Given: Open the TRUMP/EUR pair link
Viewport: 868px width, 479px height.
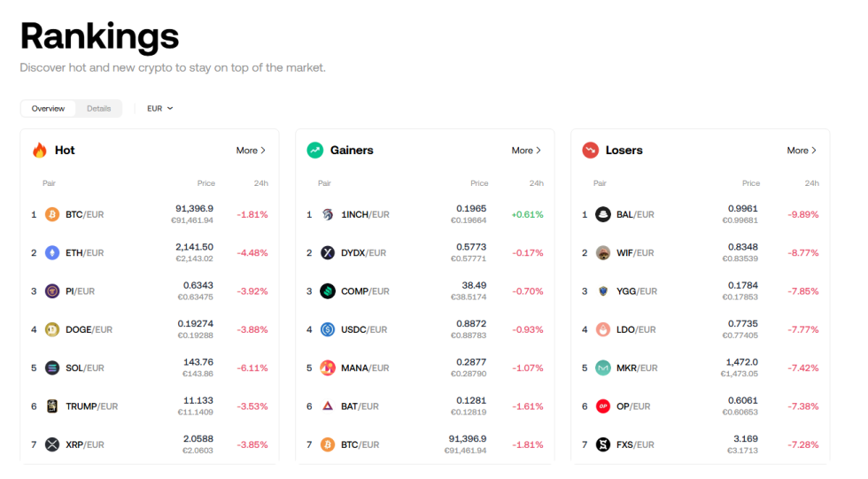Looking at the screenshot, I should pyautogui.click(x=91, y=406).
